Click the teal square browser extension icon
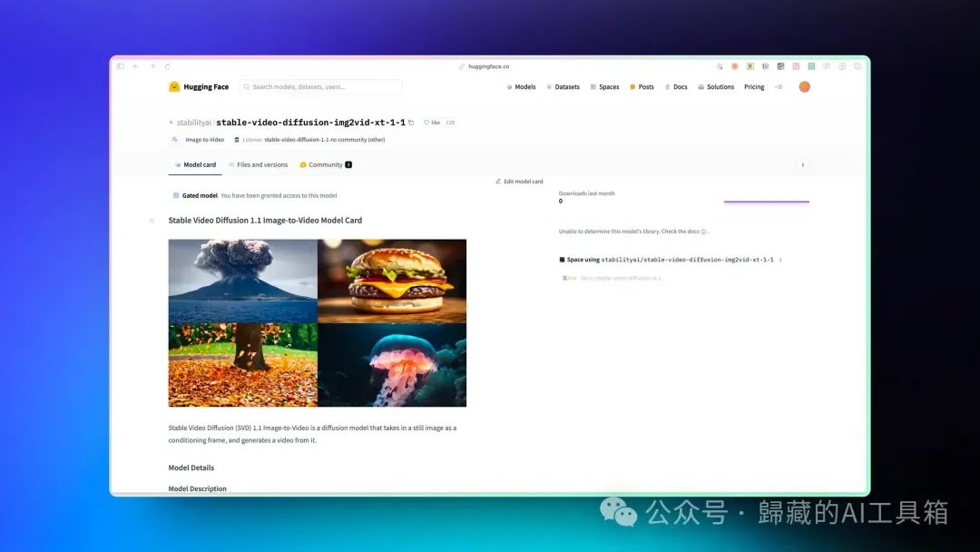Screen dimensions: 980x552 (811, 66)
